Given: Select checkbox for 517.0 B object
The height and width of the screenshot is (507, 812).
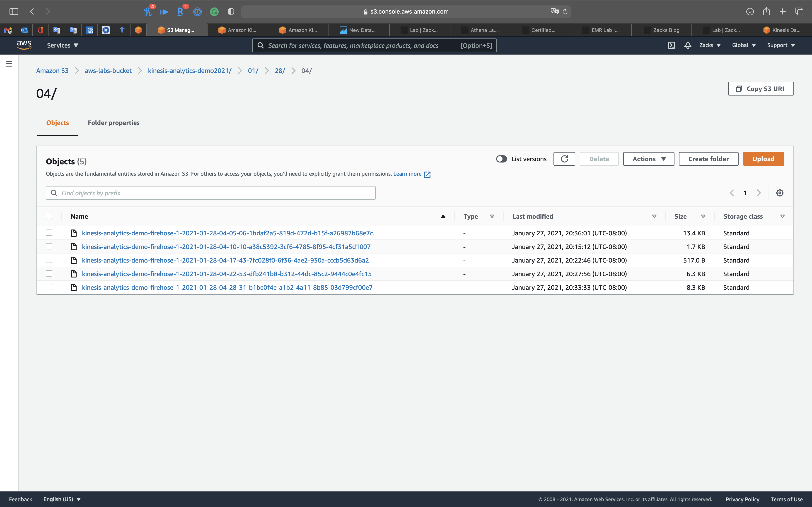Looking at the screenshot, I should tap(49, 260).
